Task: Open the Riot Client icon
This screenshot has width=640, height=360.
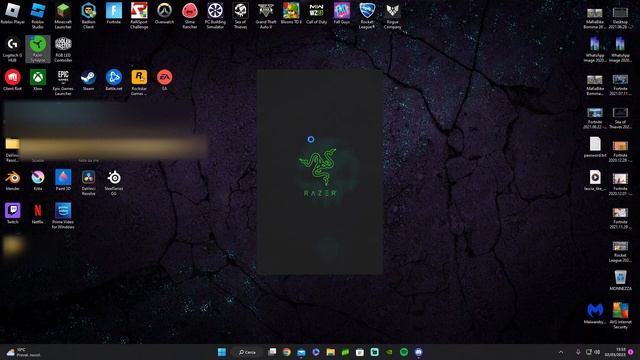Action: [13, 80]
